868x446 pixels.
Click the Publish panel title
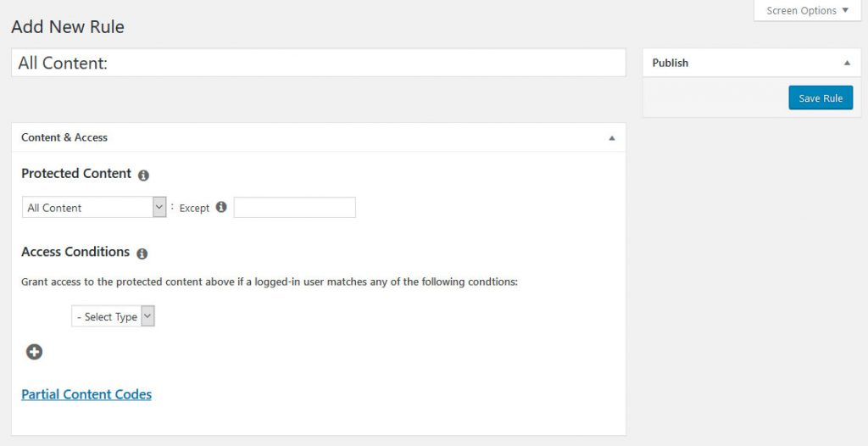[x=670, y=63]
